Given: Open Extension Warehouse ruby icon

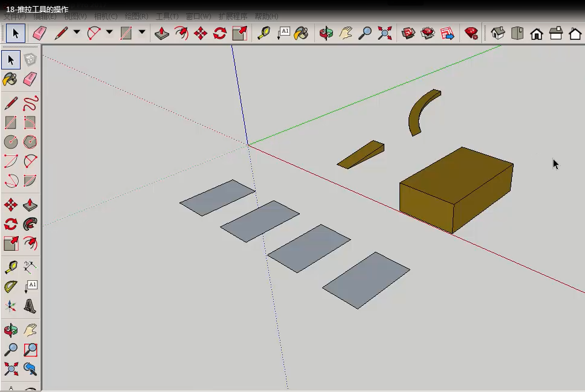Looking at the screenshot, I should [471, 33].
